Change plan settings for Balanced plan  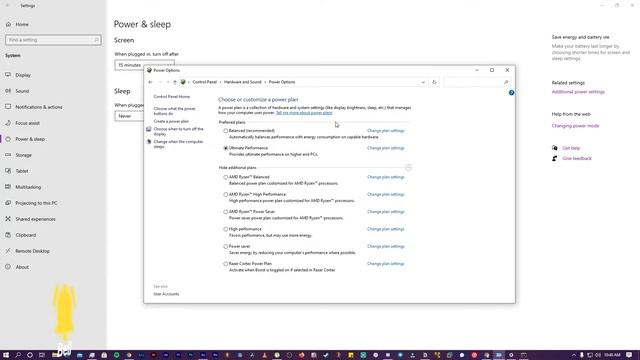pos(386,131)
